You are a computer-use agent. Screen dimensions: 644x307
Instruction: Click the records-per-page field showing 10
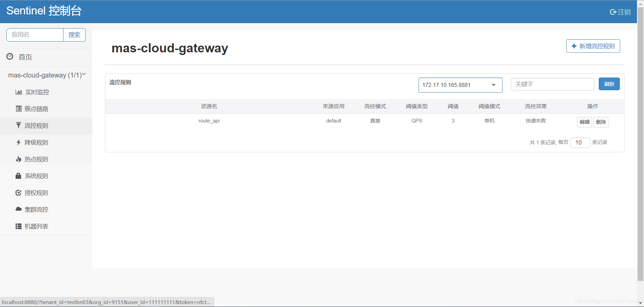(580, 143)
